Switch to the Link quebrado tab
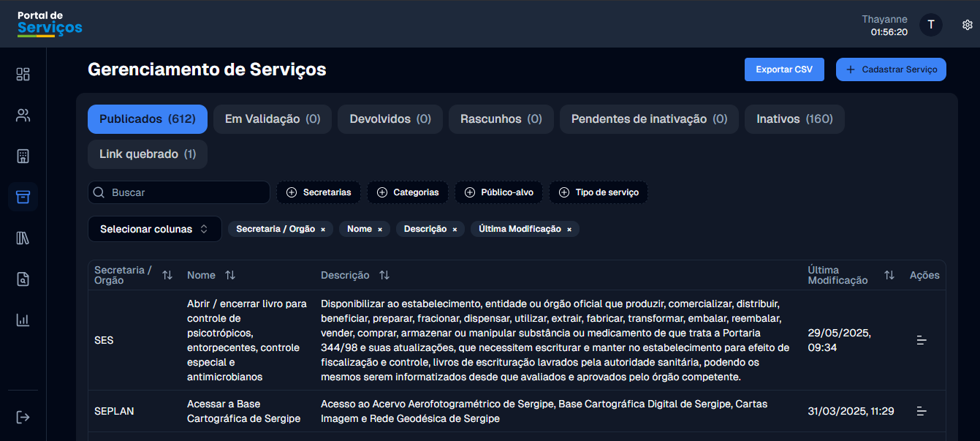 (147, 154)
